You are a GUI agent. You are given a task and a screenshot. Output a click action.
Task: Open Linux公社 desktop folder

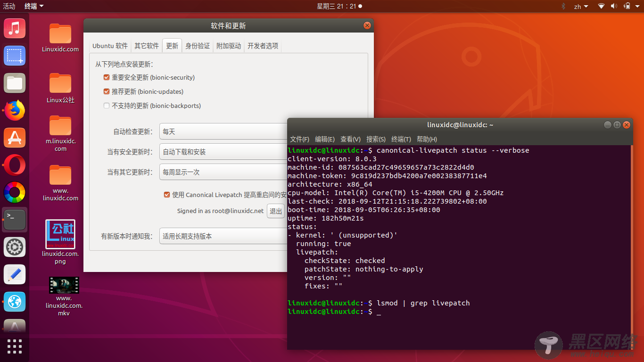(x=60, y=88)
